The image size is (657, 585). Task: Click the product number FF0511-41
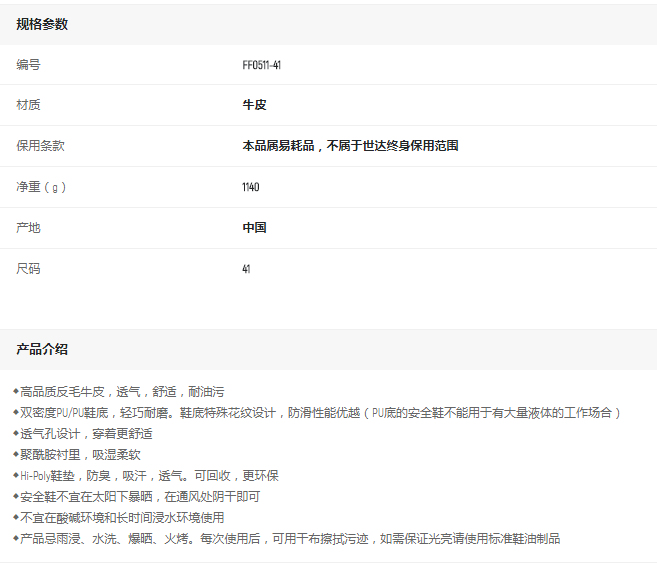(x=261, y=65)
